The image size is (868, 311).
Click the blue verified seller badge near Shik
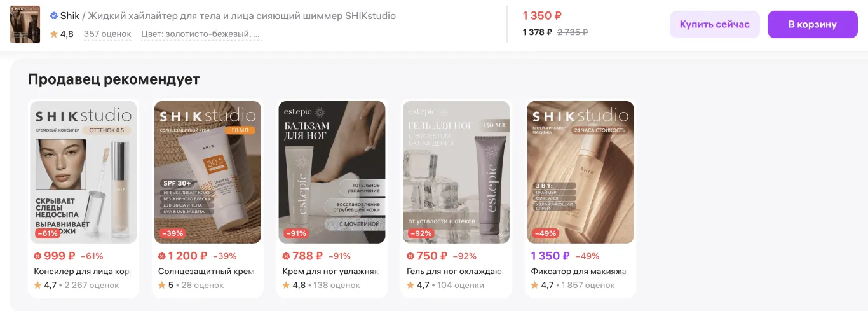coord(54,16)
